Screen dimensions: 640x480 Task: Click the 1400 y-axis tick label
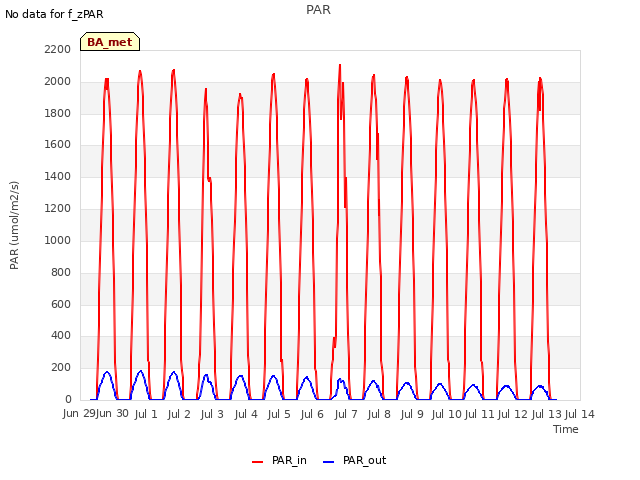(58, 176)
